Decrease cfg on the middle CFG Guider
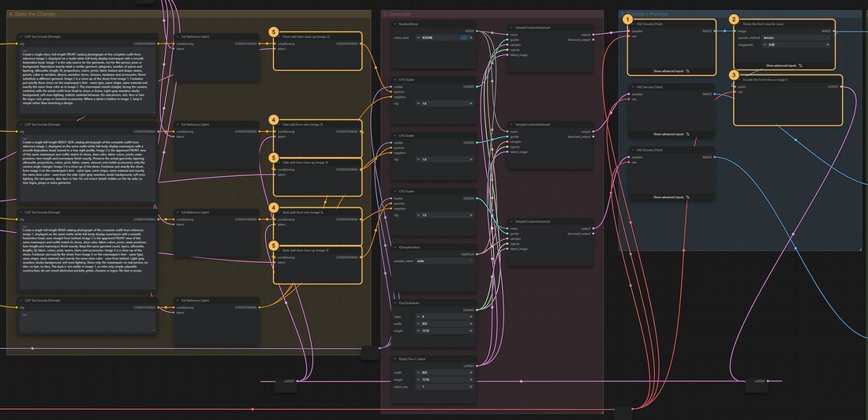This screenshot has width=868, height=420. pos(418,159)
